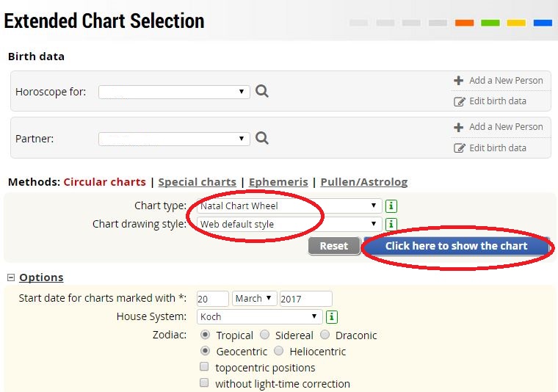
Task: Click the plus icon in Horoscope row
Action: tap(459, 81)
